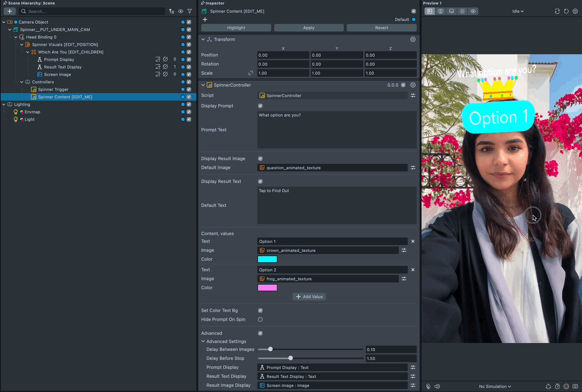
Task: Click the Apply button
Action: click(309, 28)
